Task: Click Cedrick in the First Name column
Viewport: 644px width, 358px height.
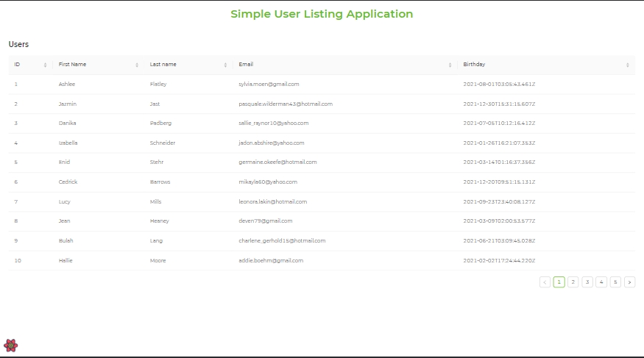Action: 68,182
